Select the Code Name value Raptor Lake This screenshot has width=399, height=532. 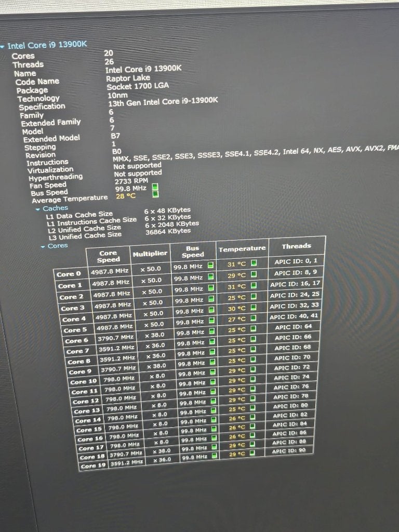tap(128, 78)
